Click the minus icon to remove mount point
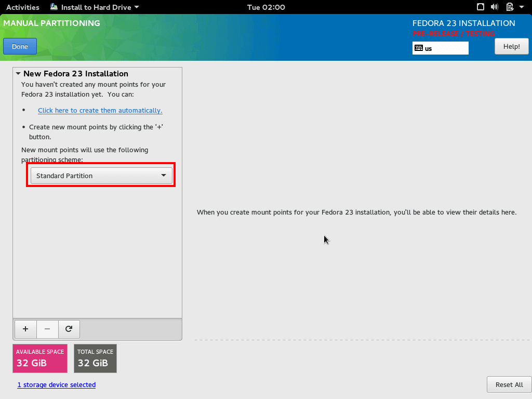 (x=47, y=329)
